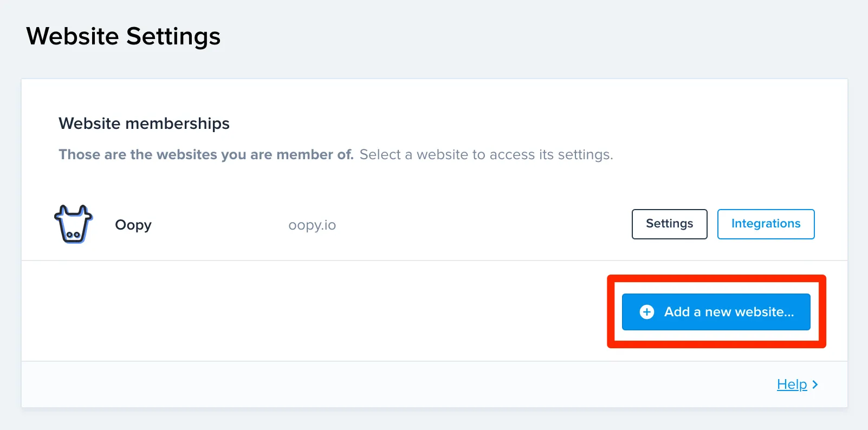Click the Website memberships heading
868x430 pixels.
(144, 123)
